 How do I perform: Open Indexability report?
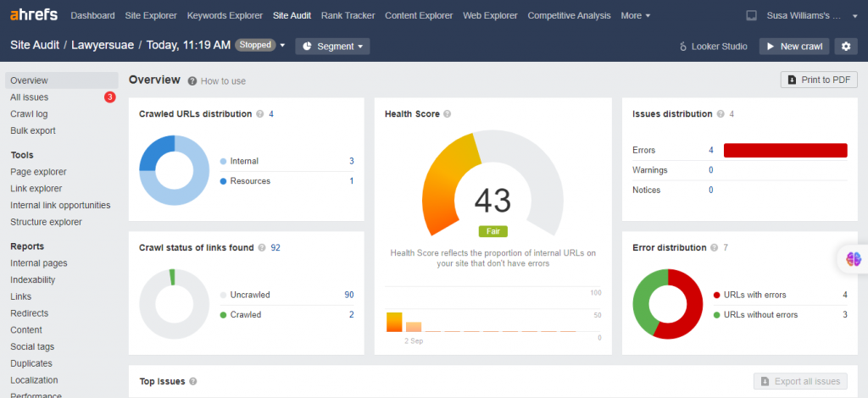pyautogui.click(x=33, y=279)
